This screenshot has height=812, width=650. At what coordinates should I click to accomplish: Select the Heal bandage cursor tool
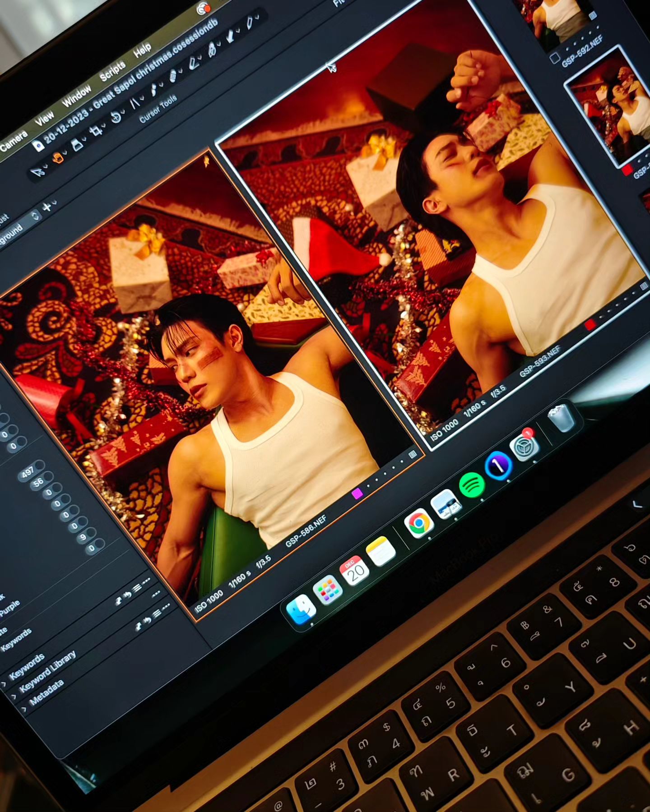(172, 75)
